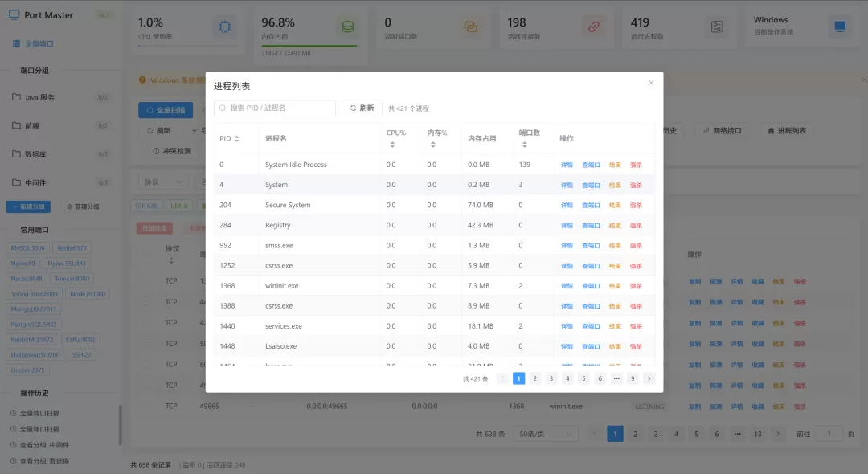
Task: Sort processes by the 内存% column arrows
Action: coord(433,145)
